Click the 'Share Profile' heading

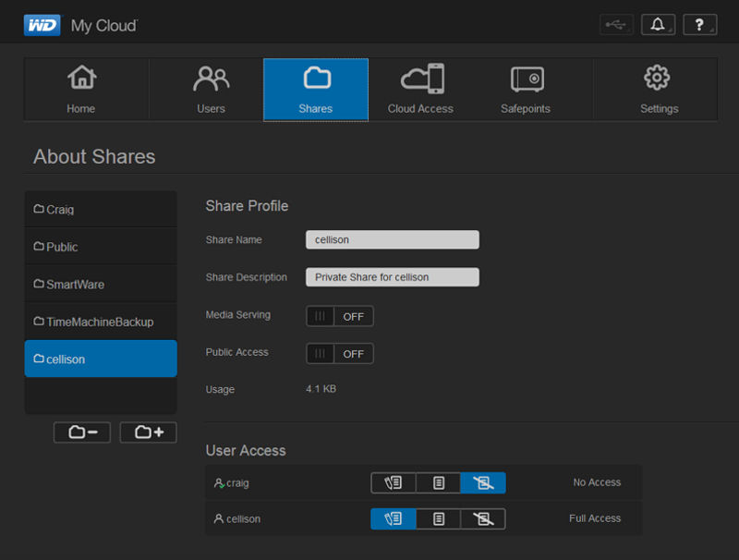click(x=247, y=206)
